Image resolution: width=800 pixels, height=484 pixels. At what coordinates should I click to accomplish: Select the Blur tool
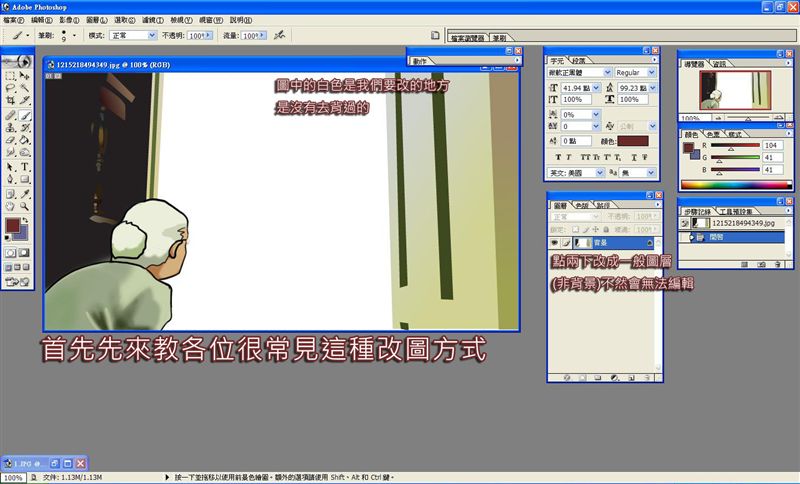10,152
